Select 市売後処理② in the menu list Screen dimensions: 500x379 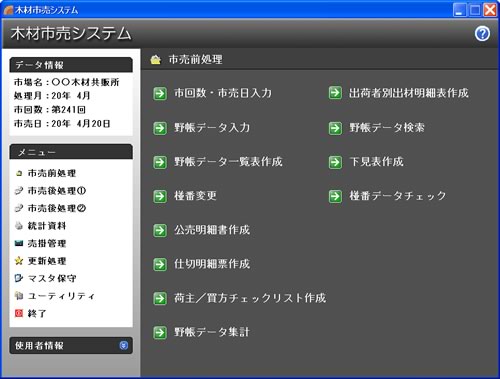57,208
